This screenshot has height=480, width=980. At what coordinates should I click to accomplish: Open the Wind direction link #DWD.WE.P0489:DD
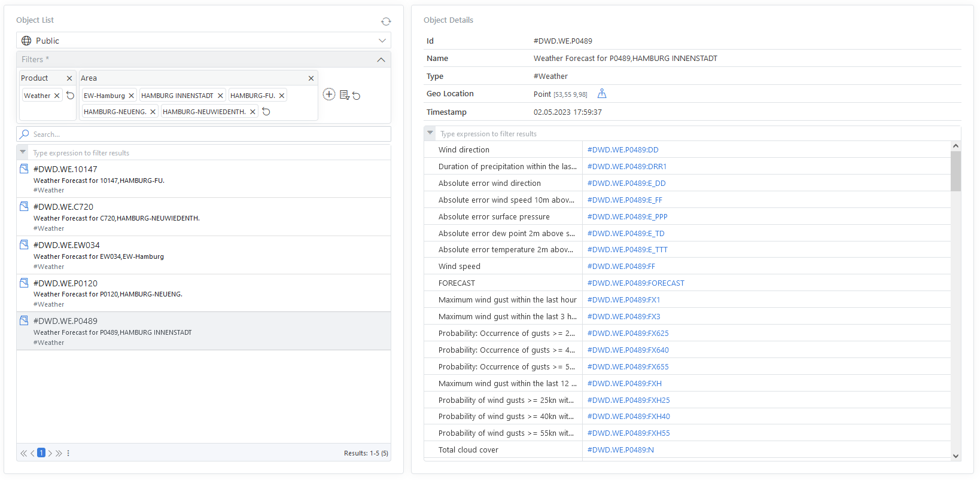[622, 150]
